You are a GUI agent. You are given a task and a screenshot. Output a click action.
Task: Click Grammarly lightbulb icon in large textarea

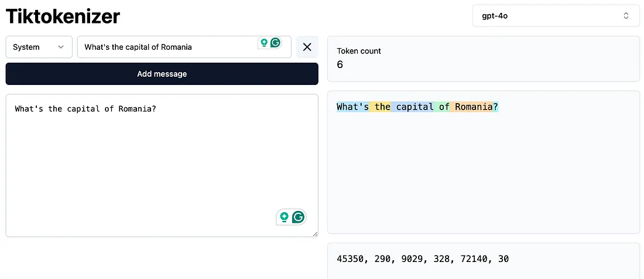[x=285, y=217]
